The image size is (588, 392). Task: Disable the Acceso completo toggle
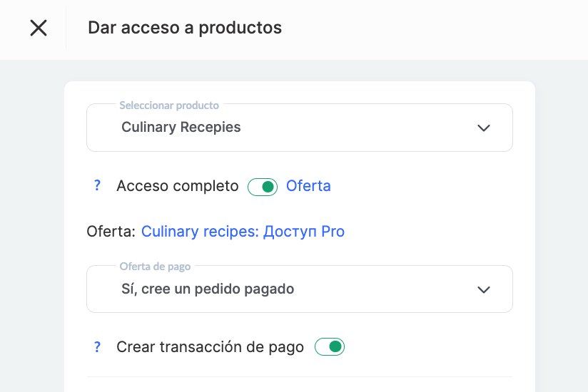pyautogui.click(x=263, y=187)
